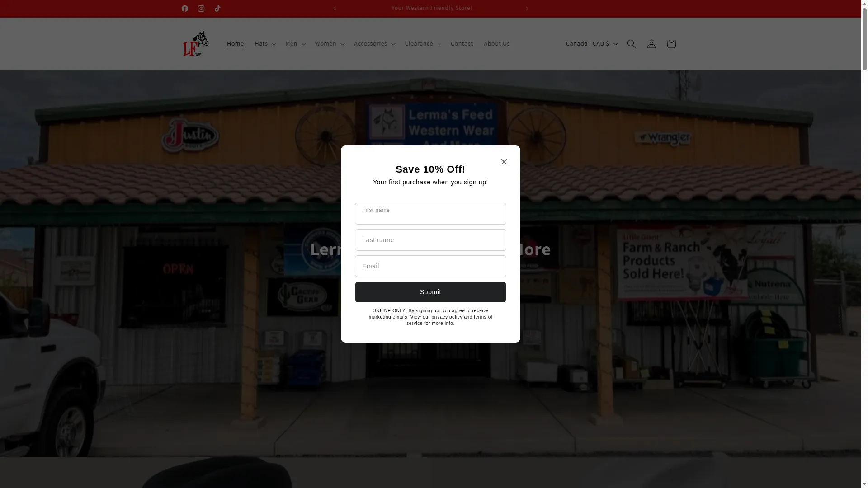The height and width of the screenshot is (488, 868).
Task: Go to the Home page link
Action: (x=235, y=44)
